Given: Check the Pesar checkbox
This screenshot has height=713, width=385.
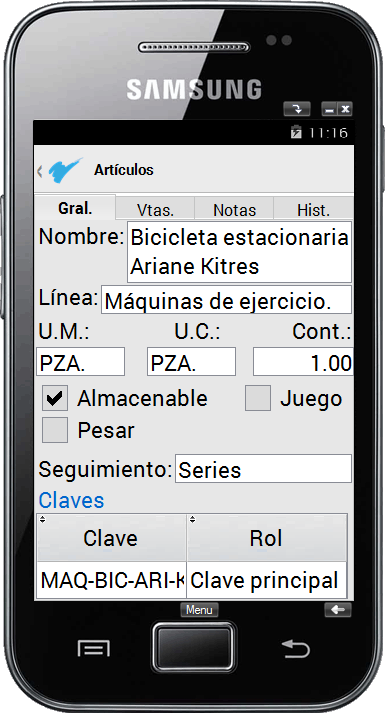Looking at the screenshot, I should [x=55, y=430].
